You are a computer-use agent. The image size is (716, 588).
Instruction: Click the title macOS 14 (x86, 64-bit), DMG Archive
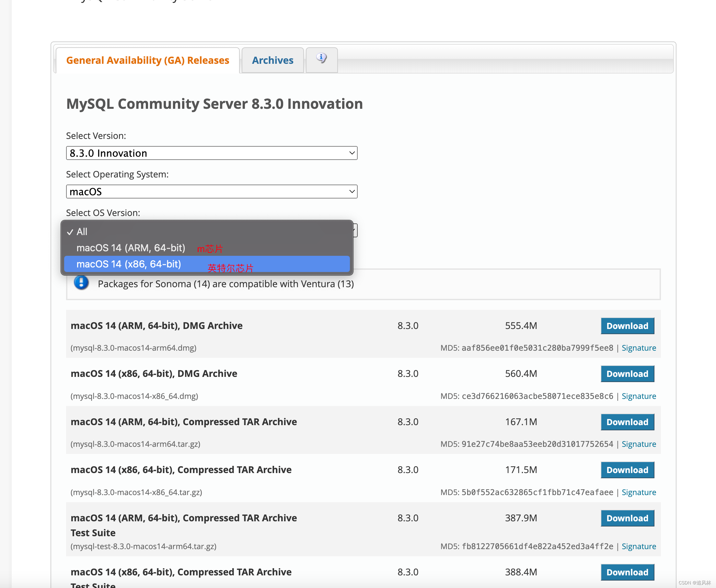click(154, 374)
